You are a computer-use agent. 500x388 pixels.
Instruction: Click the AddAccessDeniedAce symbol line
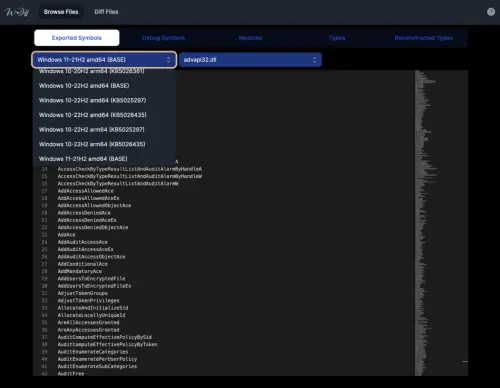84,213
